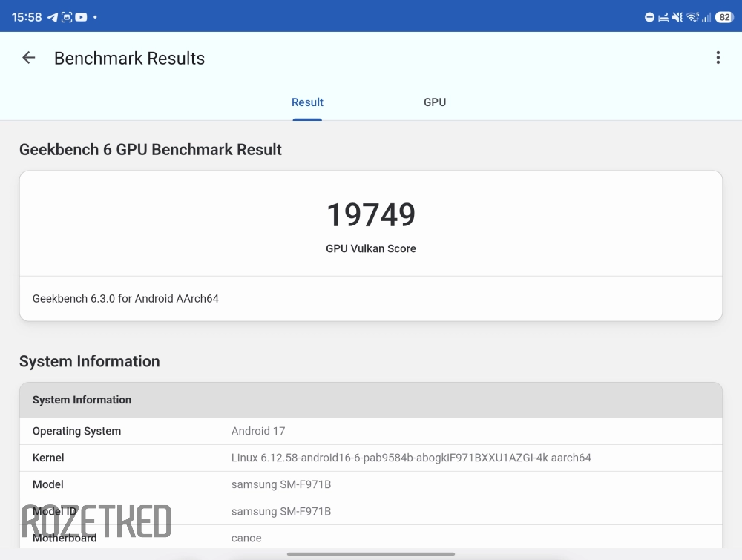This screenshot has width=742, height=560.
Task: Tap the bottom navigation gesture handle
Action: pos(371,554)
